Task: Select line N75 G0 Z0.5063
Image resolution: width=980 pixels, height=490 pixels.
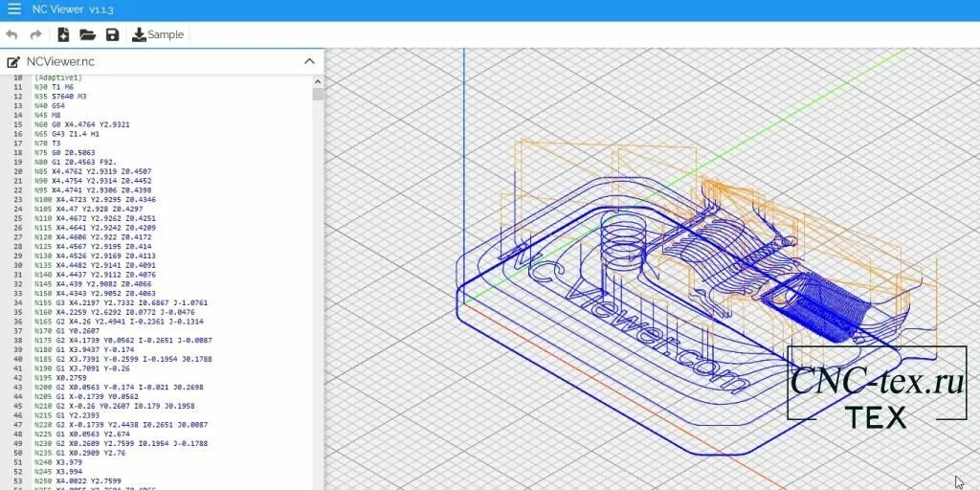Action: pyautogui.click(x=65, y=152)
